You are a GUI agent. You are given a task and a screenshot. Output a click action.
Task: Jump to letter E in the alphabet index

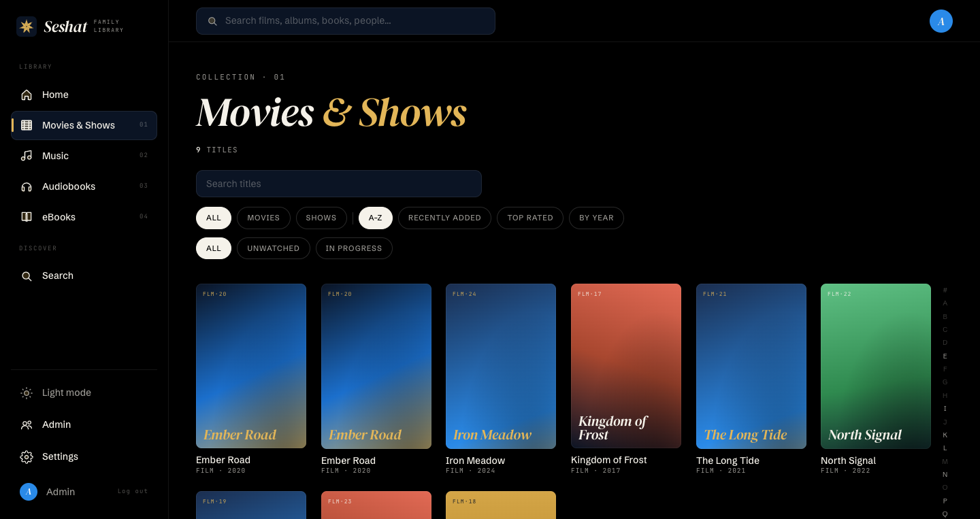pyautogui.click(x=945, y=356)
